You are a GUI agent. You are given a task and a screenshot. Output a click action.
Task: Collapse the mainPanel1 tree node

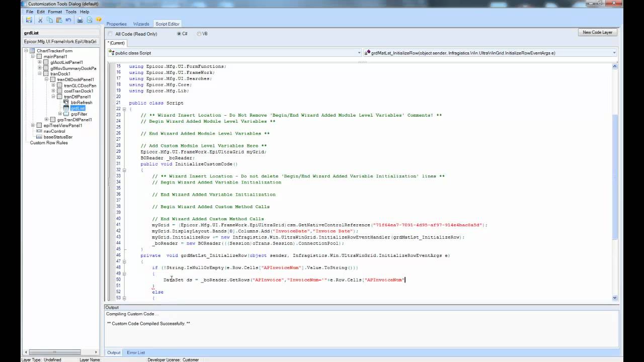[33, 57]
